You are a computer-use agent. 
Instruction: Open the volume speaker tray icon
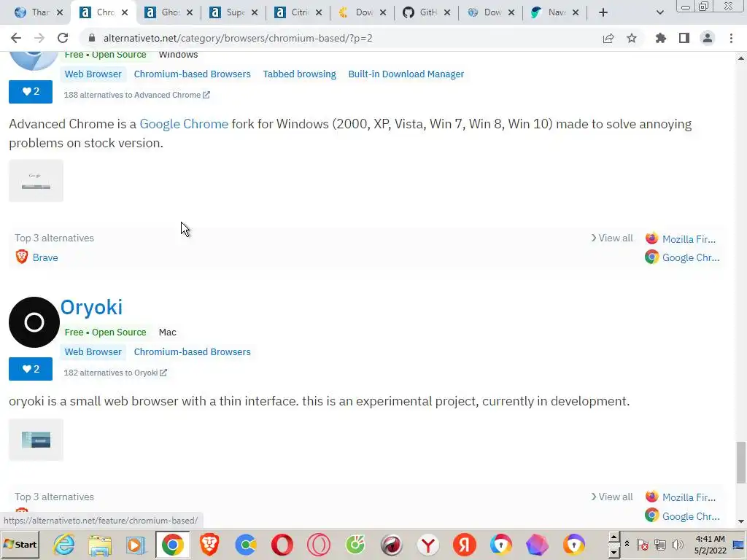[677, 544]
